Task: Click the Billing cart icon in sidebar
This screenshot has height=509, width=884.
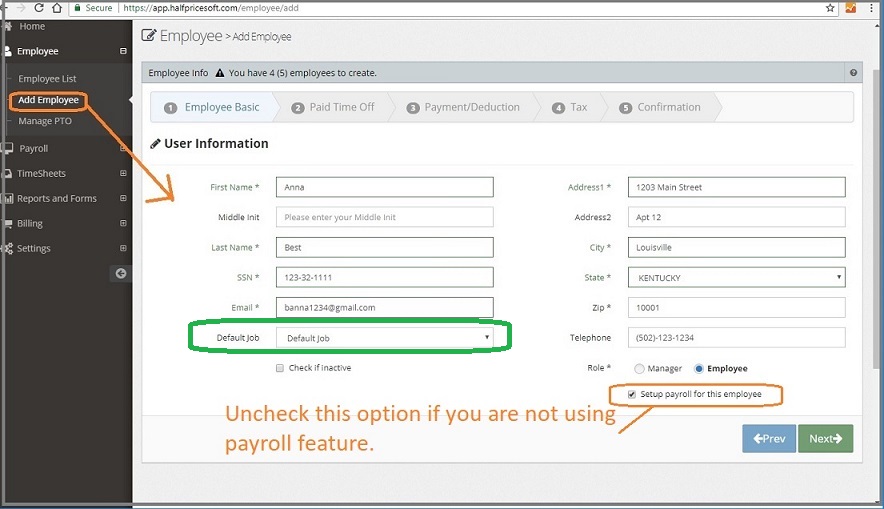Action: pos(8,223)
